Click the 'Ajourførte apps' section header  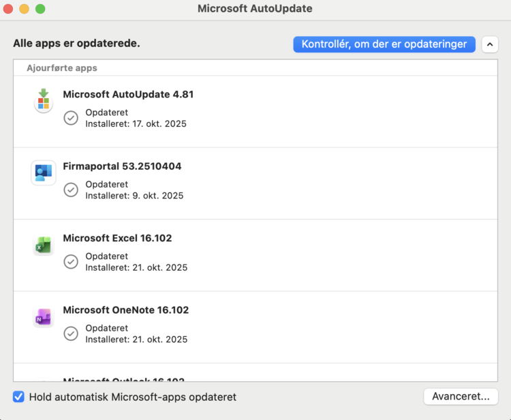62,68
